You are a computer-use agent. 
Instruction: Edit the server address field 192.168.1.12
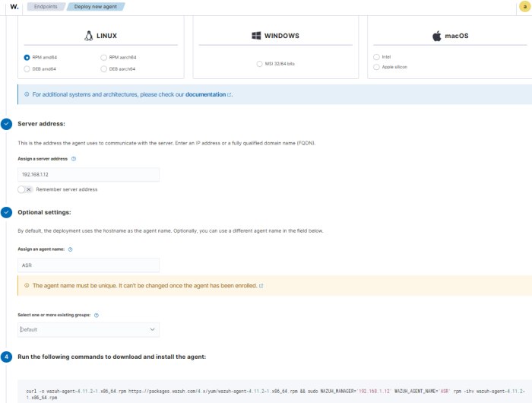pos(89,175)
